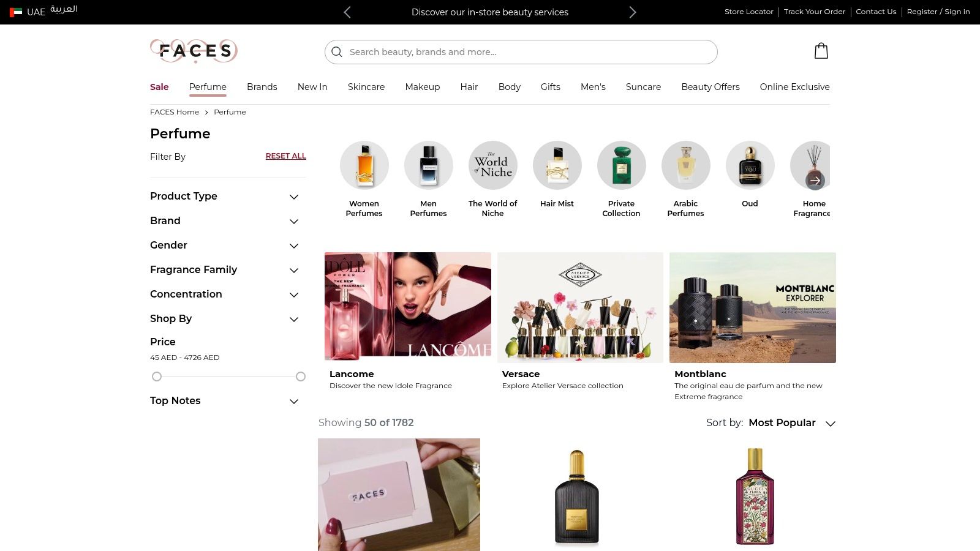
Task: Click the FACES logo
Action: click(194, 51)
